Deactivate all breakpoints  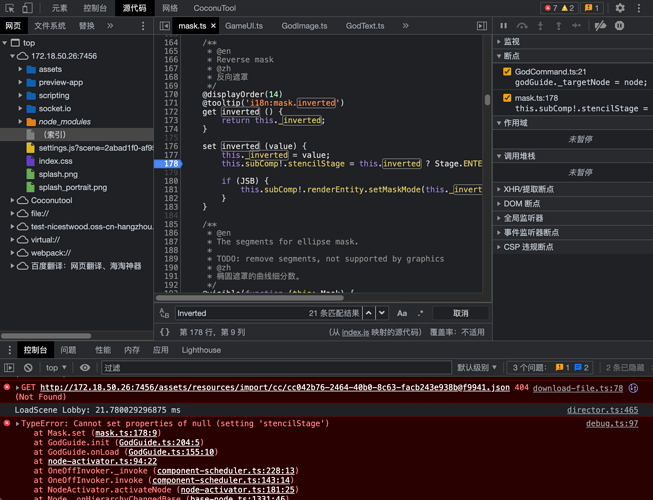tap(600, 26)
